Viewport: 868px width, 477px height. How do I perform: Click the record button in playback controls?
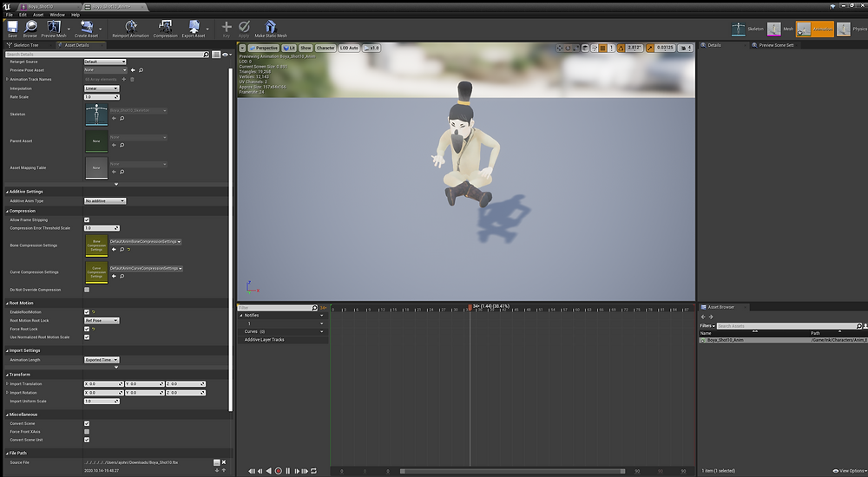pyautogui.click(x=278, y=471)
